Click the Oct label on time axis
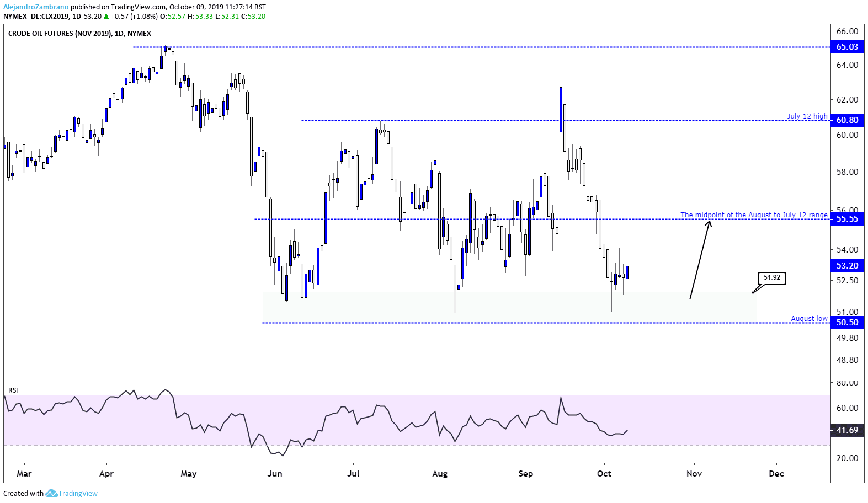The height and width of the screenshot is (503, 868). (604, 474)
